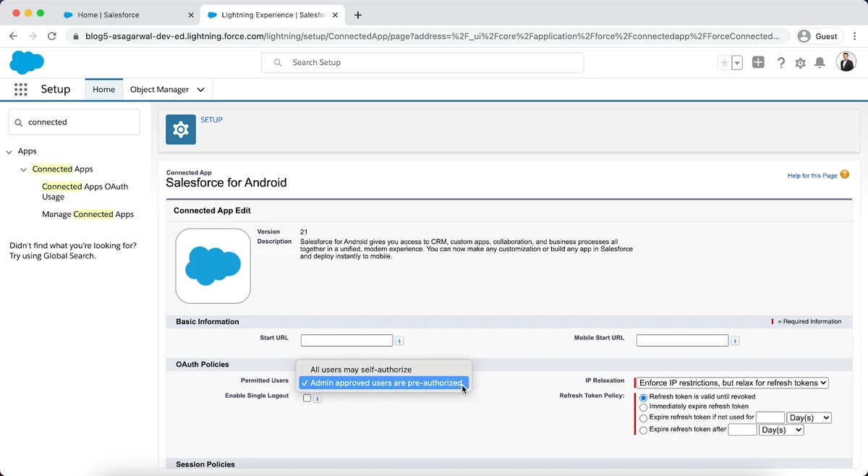Viewport: 868px width, 476px height.
Task: Open the App Launcher grid icon
Action: coord(21,89)
